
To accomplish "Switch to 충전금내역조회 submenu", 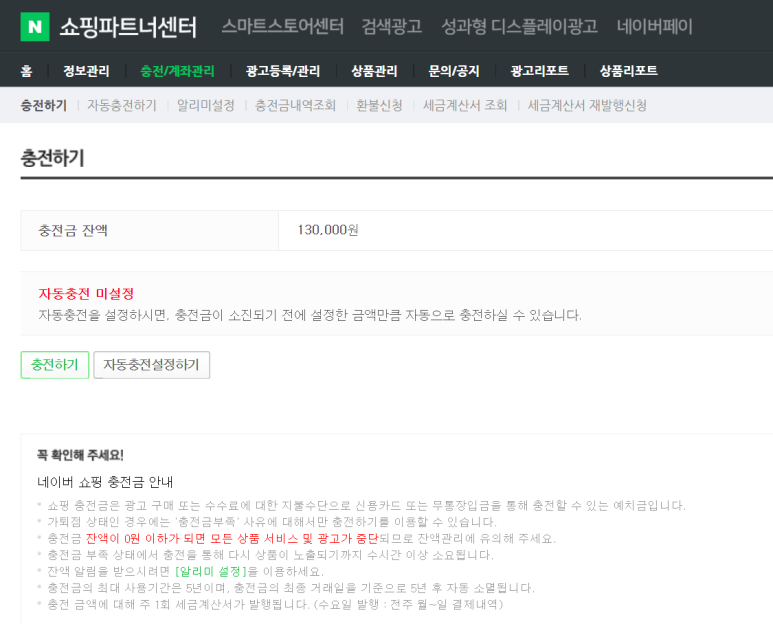I will point(295,105).
